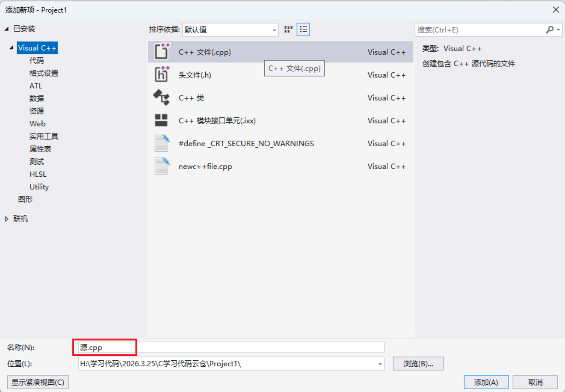This screenshot has width=565, height=392.
Task: Open the 排序依据 默认值 dropdown
Action: click(230, 30)
